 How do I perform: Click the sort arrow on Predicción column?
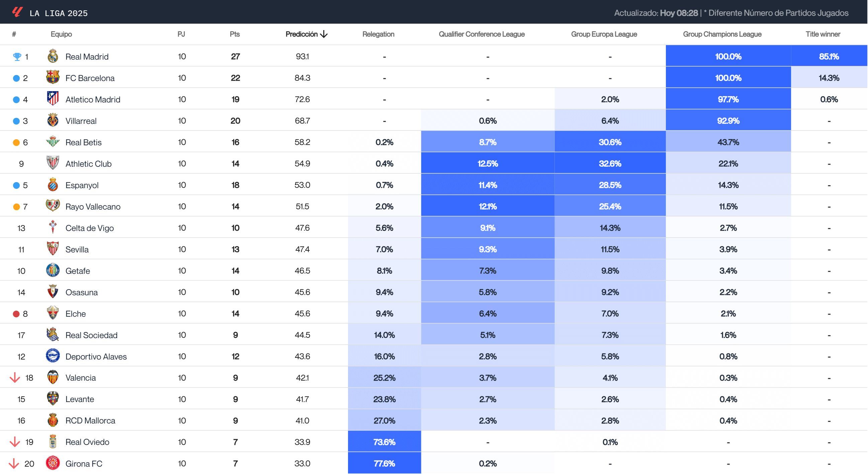[324, 34]
